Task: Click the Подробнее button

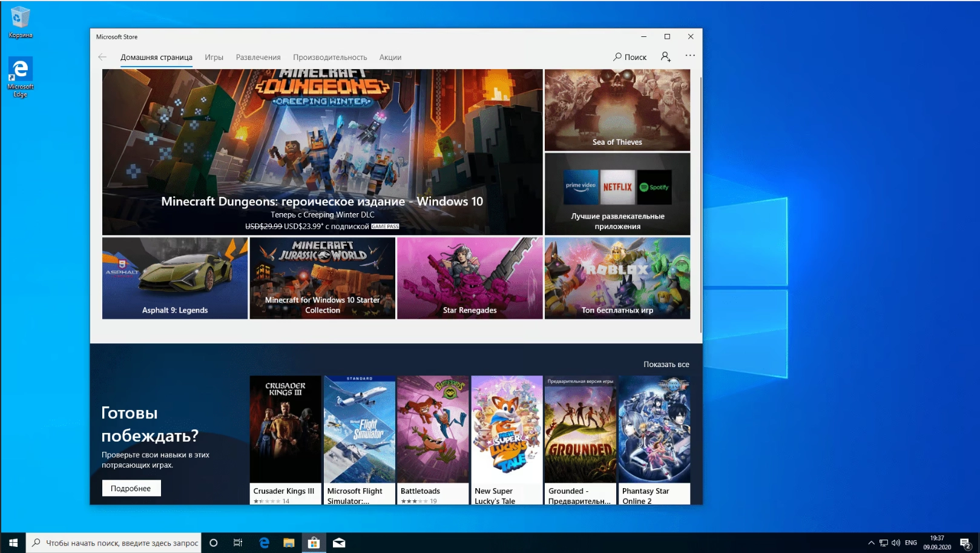Action: pos(131,487)
